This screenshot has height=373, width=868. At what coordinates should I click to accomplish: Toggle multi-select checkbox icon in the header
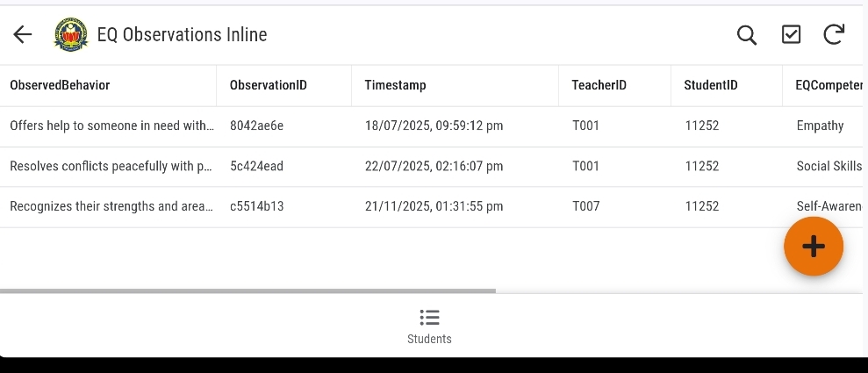(791, 34)
